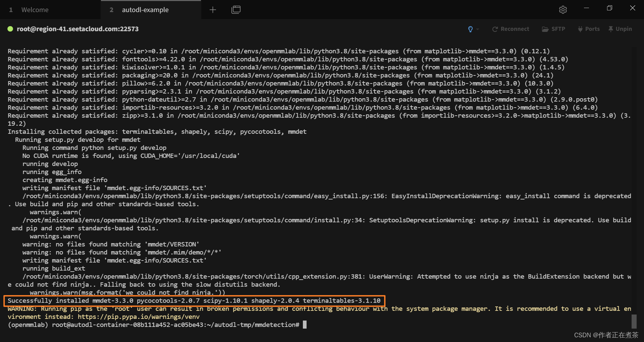Click 'Running setup.py develop for mmdet' line
Screen dimensions: 644x342
coord(78,140)
